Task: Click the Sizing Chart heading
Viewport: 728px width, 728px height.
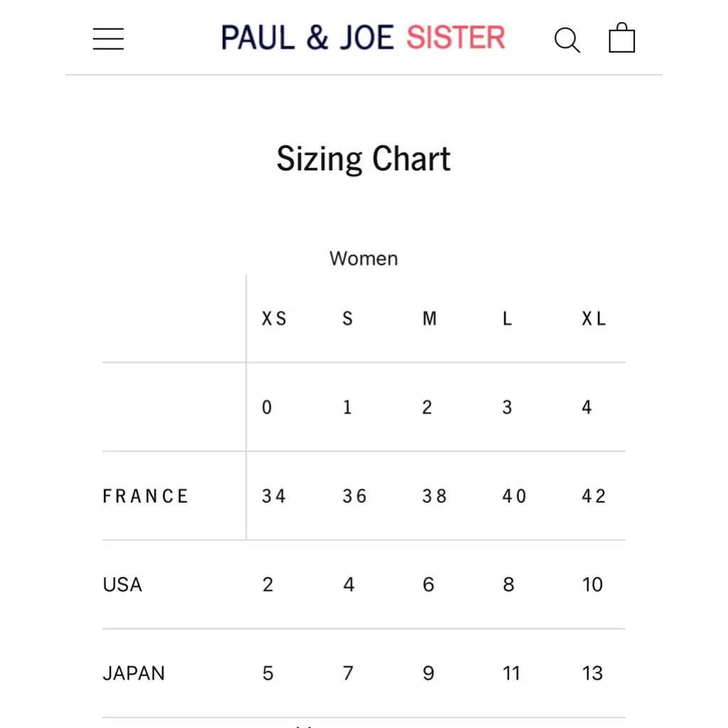Action: click(x=363, y=159)
